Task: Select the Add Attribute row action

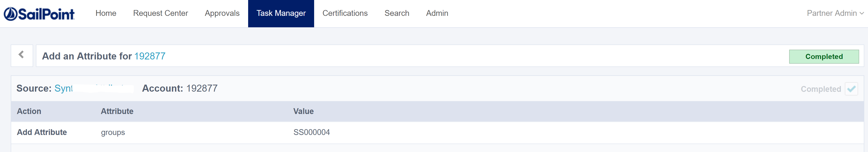Action: click(42, 132)
